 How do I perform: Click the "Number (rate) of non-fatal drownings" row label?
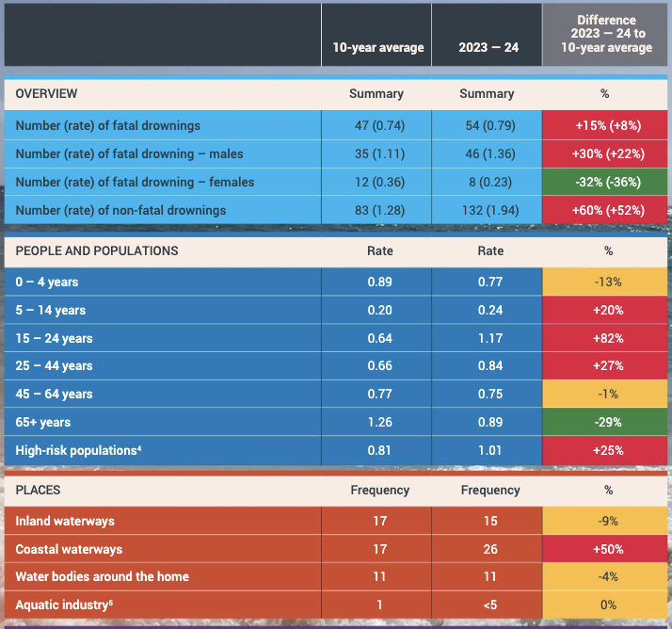click(120, 210)
